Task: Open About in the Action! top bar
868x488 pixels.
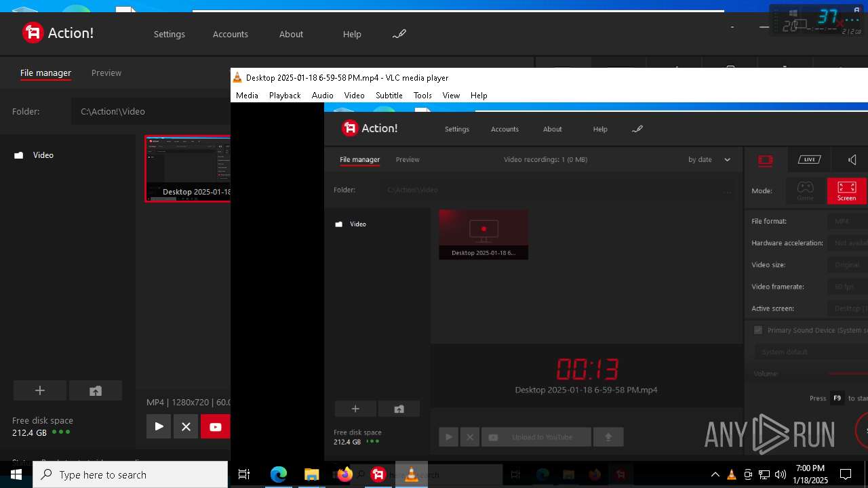Action: tap(291, 34)
